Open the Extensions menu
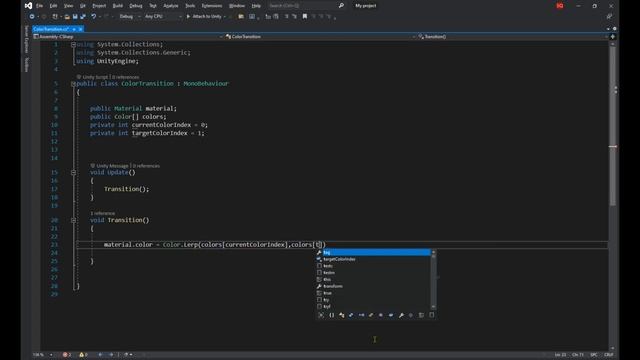The width and height of the screenshot is (640, 360). 211,6
